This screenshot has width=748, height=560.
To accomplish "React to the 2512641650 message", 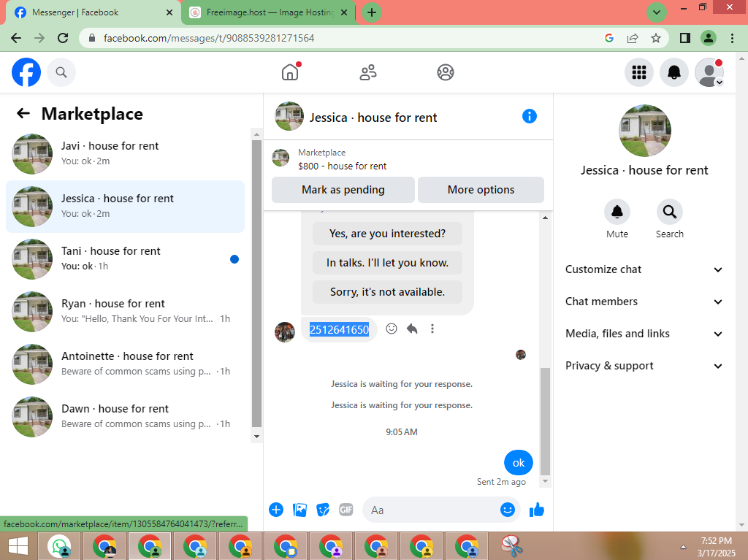I will point(392,329).
